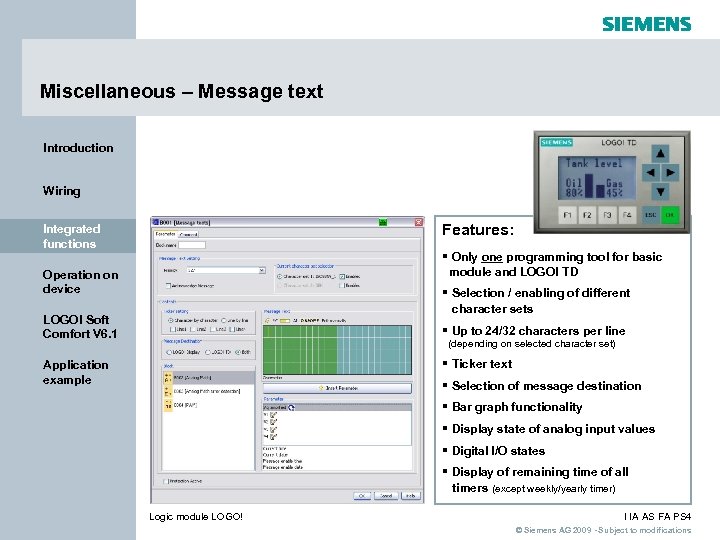Toggle Enabled checkbox for character set 1
The width and height of the screenshot is (720, 540).
pos(342,276)
